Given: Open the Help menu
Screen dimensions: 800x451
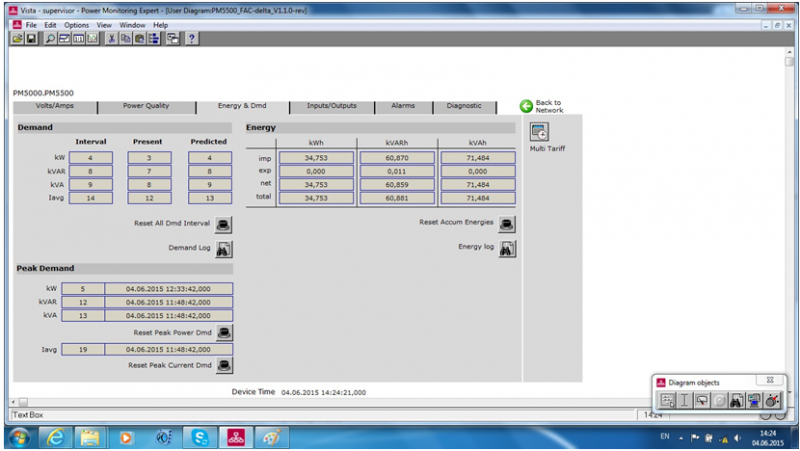Looking at the screenshot, I should (x=161, y=25).
